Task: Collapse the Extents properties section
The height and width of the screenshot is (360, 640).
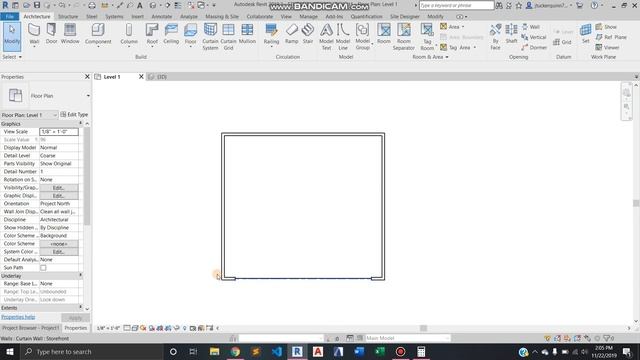Action: click(x=81, y=308)
